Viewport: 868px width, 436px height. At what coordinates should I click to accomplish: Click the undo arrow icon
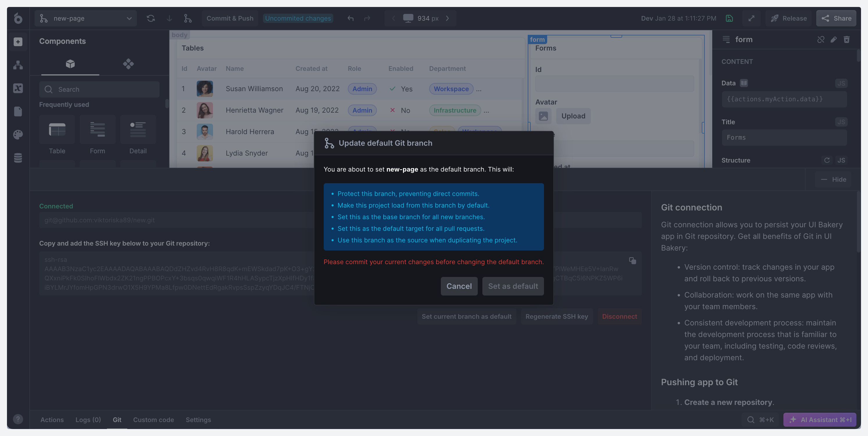[350, 18]
